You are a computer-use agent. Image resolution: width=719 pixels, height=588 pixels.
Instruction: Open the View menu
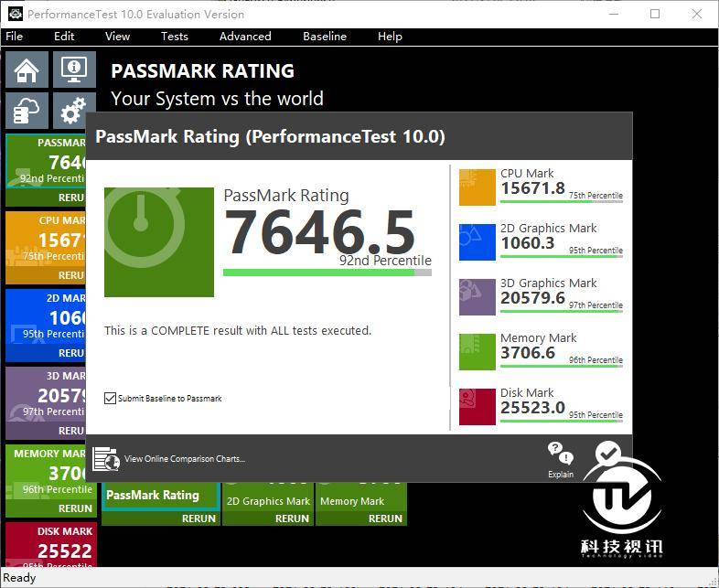point(117,37)
